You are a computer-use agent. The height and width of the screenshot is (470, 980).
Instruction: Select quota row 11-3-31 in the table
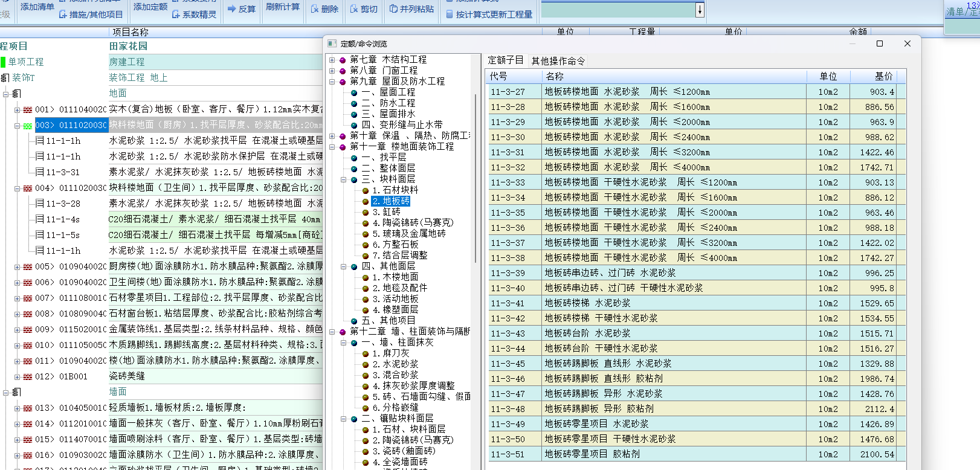[x=697, y=152]
